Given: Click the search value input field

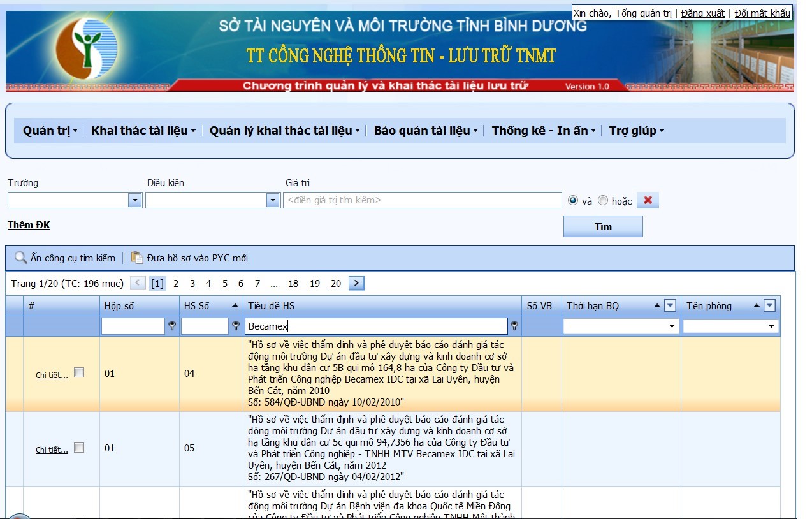Looking at the screenshot, I should 422,200.
